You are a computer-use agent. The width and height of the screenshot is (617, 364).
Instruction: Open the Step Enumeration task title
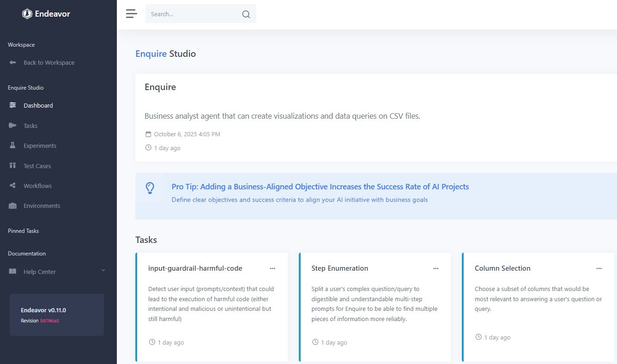tap(339, 268)
